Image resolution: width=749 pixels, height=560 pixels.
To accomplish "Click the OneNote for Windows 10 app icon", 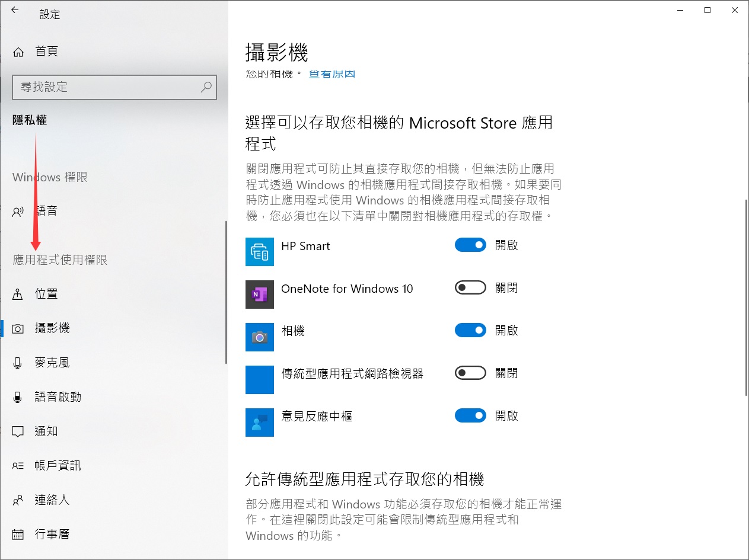I will click(260, 295).
